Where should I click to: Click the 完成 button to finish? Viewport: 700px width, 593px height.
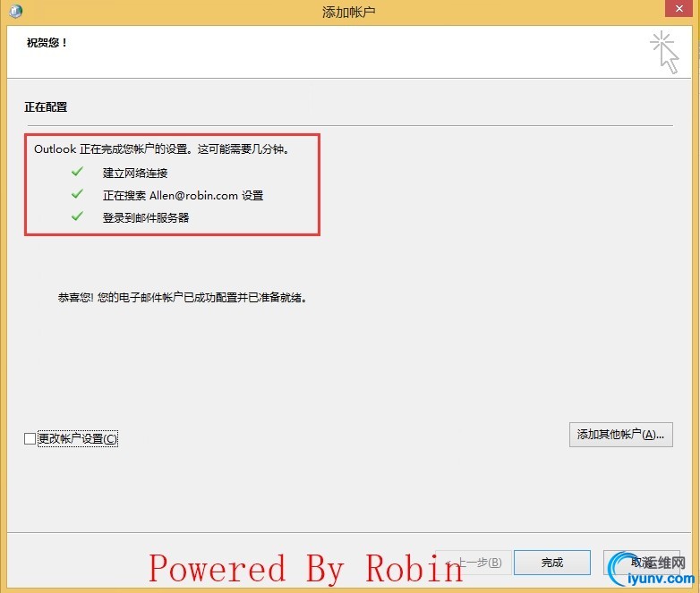coord(551,563)
